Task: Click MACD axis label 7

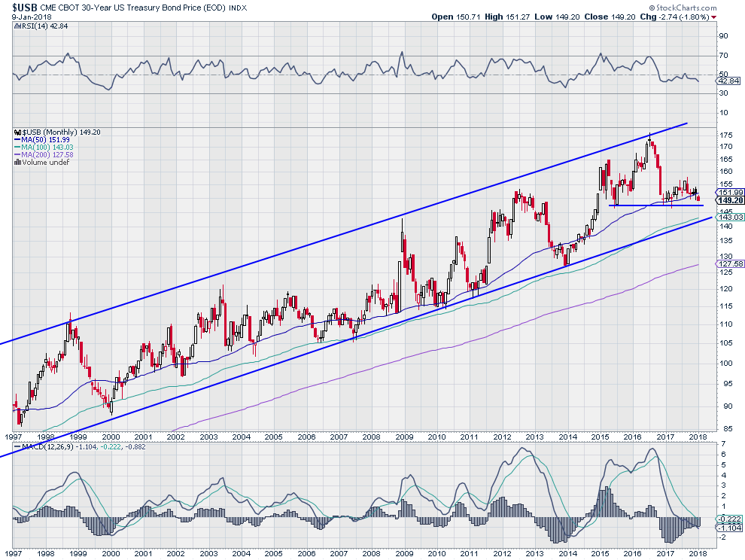Action: [x=723, y=444]
